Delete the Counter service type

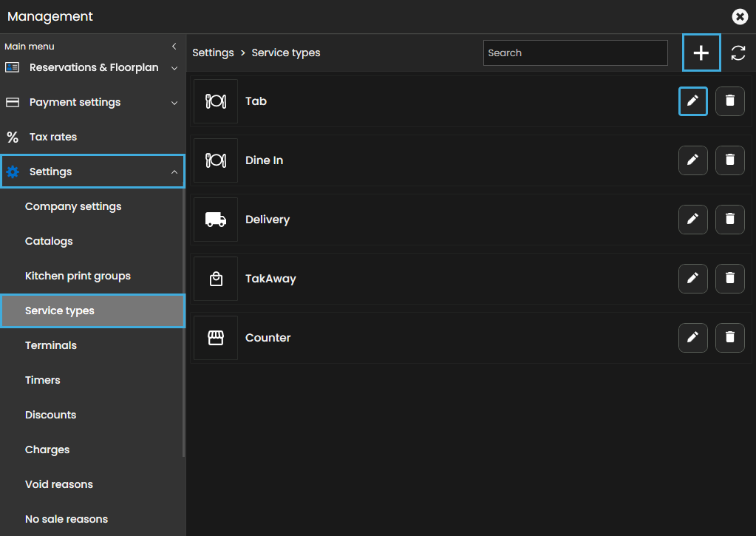click(729, 338)
